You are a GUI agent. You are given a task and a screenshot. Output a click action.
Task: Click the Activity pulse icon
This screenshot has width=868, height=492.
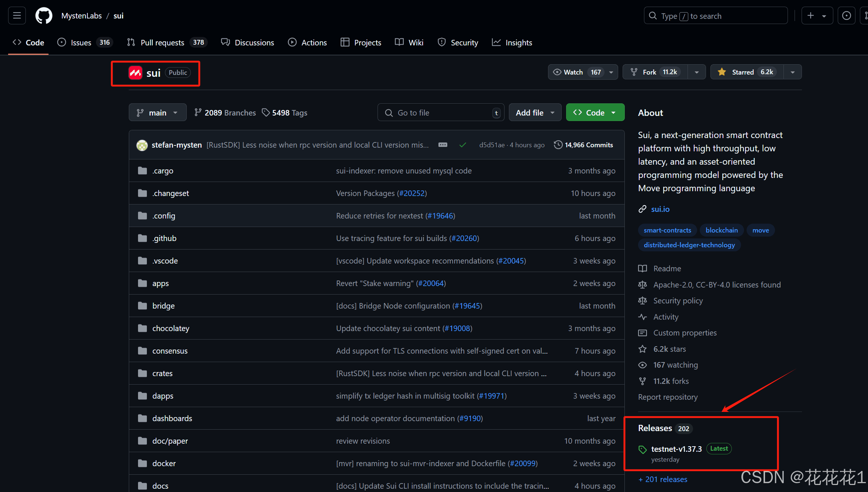point(643,317)
